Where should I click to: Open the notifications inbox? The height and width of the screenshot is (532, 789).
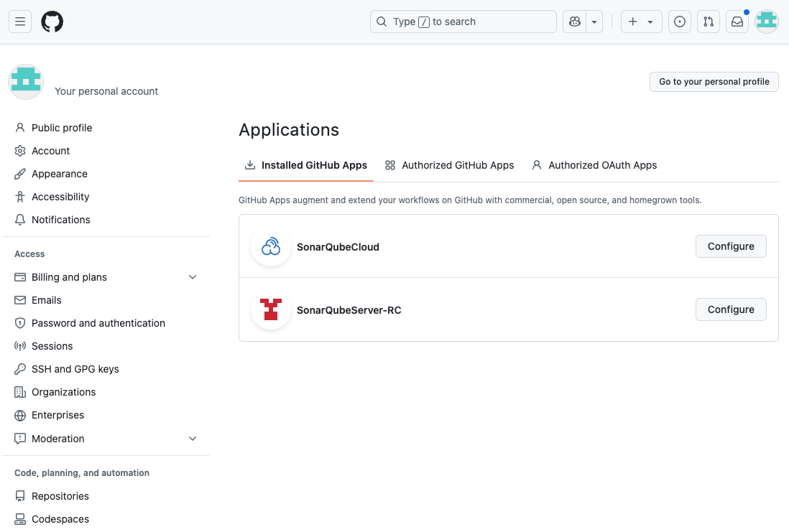pos(737,22)
